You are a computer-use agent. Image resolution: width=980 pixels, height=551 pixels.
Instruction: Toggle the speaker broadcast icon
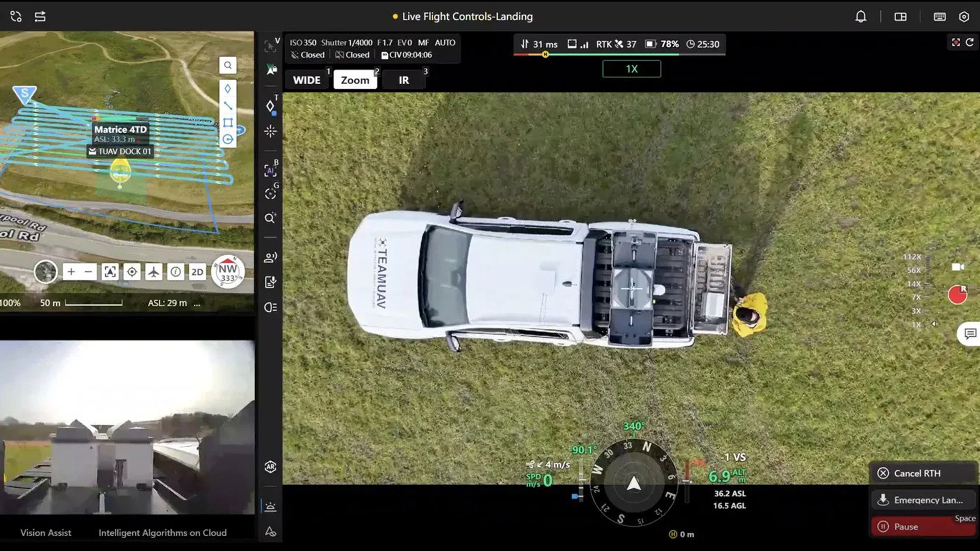pos(271,257)
